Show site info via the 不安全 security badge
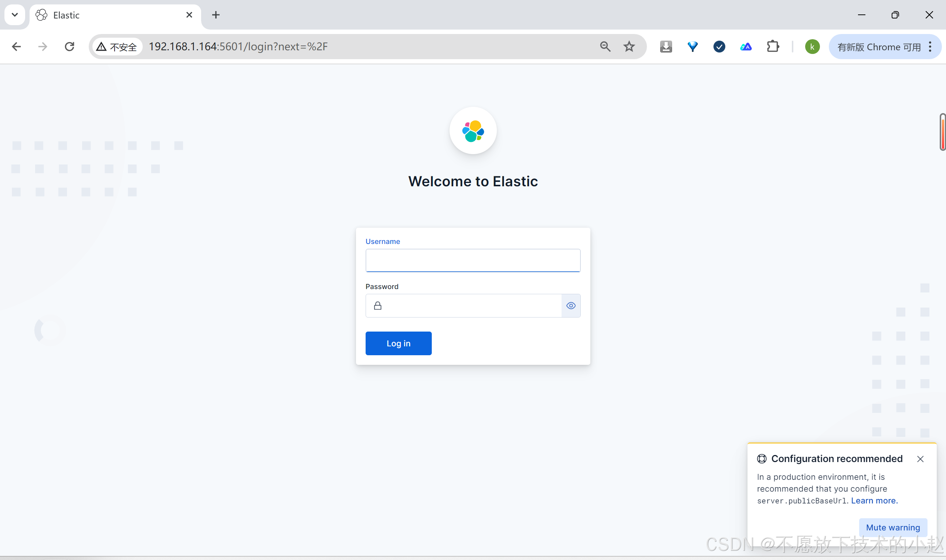This screenshot has height=560, width=946. click(117, 47)
